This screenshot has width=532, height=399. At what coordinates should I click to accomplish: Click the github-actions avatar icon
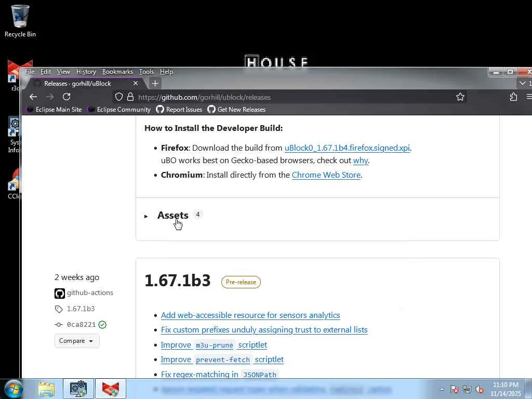tap(60, 293)
